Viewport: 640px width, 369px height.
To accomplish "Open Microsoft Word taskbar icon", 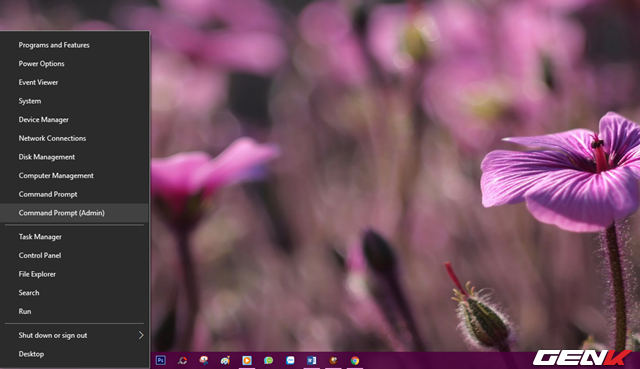I will pos(311,360).
